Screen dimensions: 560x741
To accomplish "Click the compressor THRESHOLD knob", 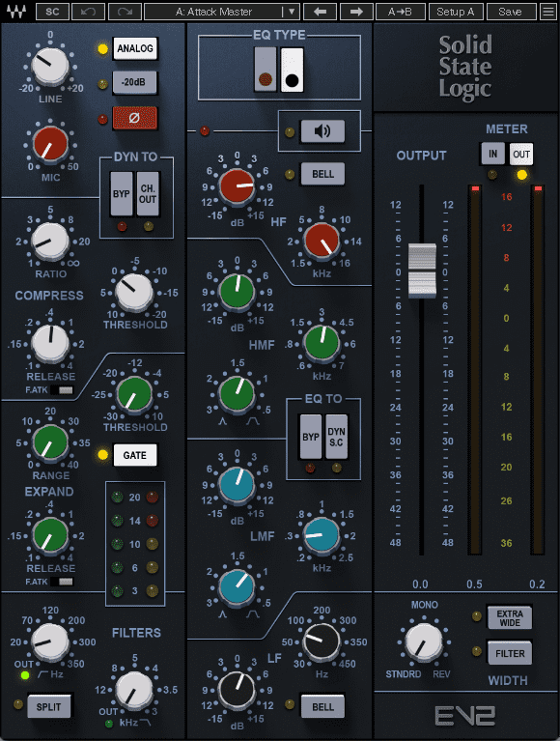I will tap(134, 292).
